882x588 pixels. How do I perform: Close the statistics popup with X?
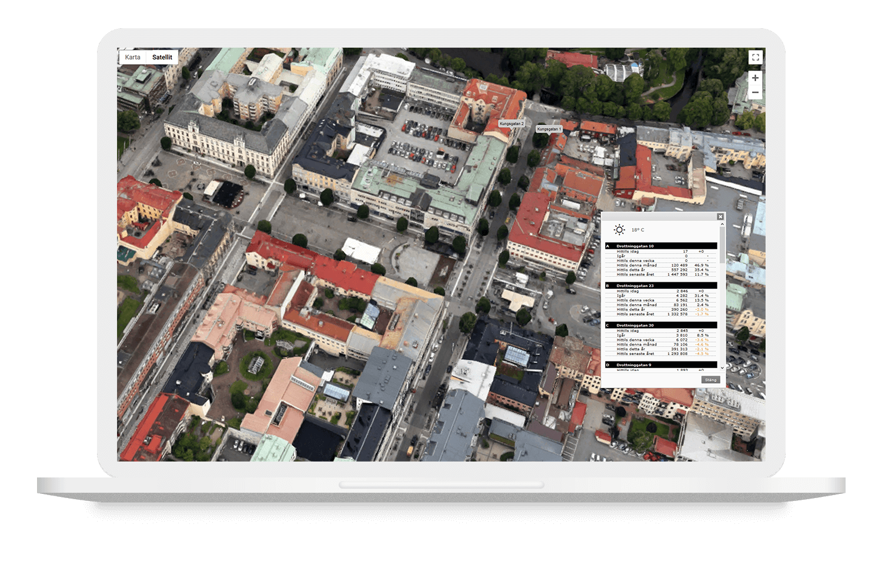pos(720,217)
